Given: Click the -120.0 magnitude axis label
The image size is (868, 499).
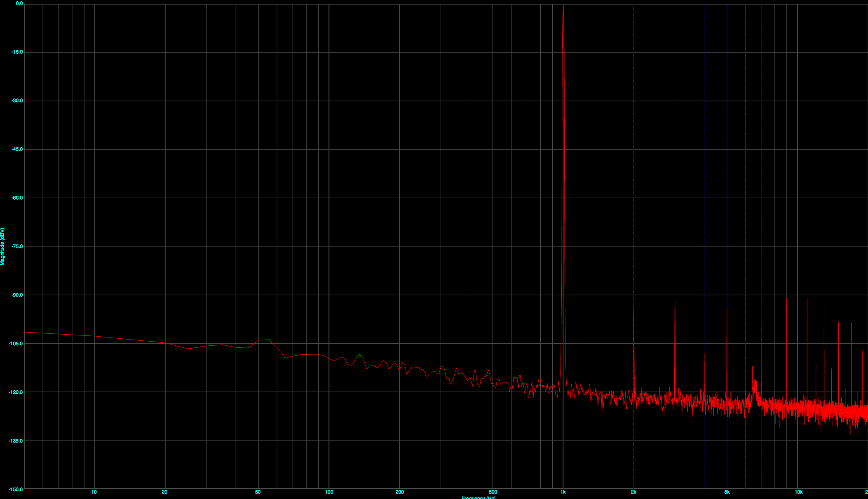Looking at the screenshot, I should click(x=16, y=392).
